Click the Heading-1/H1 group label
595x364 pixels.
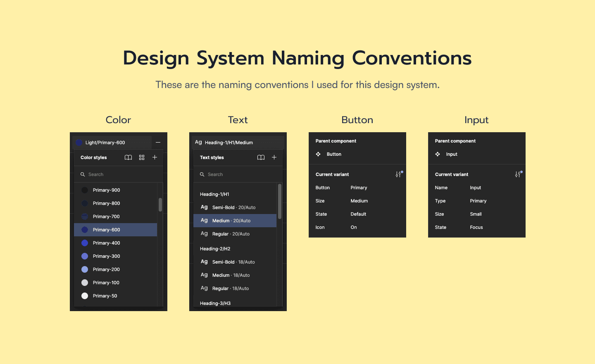pos(214,194)
